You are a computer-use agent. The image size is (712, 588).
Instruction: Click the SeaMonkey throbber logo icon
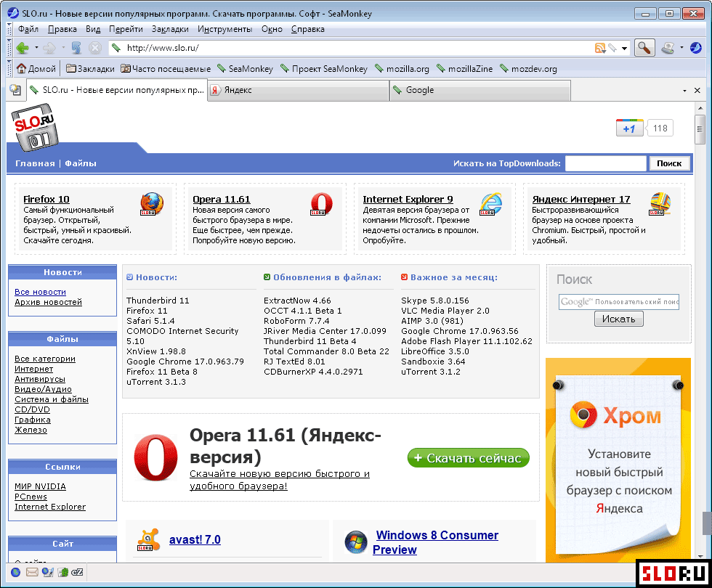[696, 48]
